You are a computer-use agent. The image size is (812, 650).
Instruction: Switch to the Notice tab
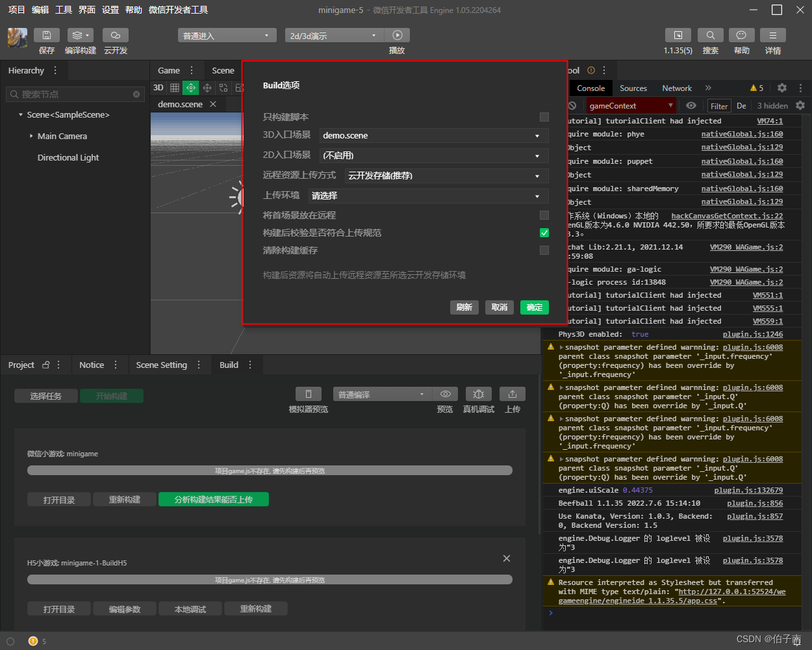point(92,365)
